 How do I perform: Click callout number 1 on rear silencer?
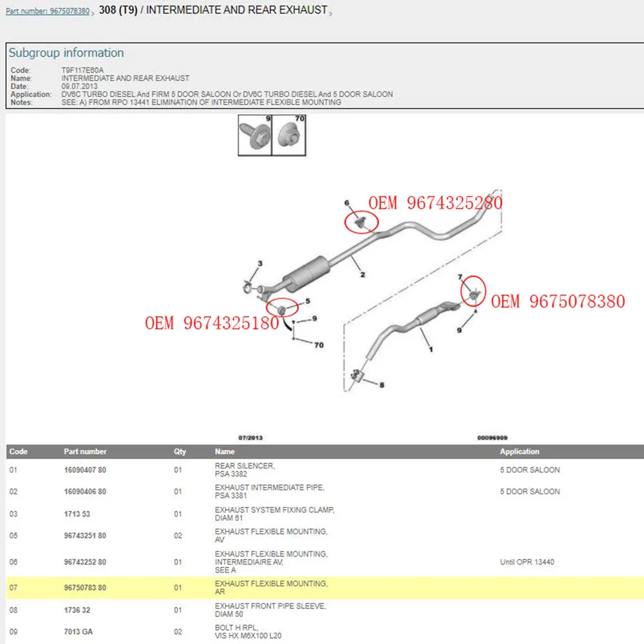pyautogui.click(x=431, y=349)
